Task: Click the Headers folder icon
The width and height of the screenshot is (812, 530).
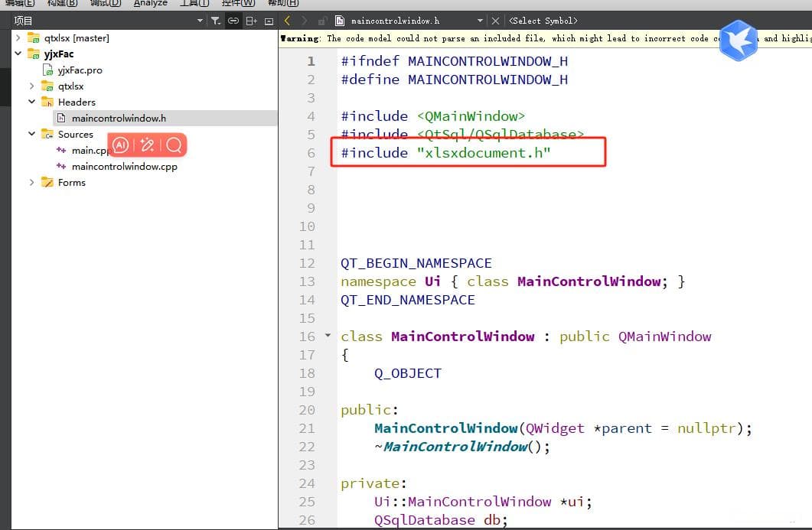Action: 47,102
